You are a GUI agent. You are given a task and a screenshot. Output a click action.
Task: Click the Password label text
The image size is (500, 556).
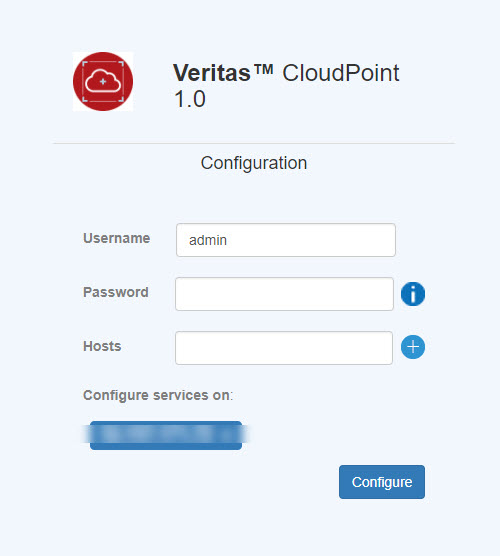pos(116,292)
